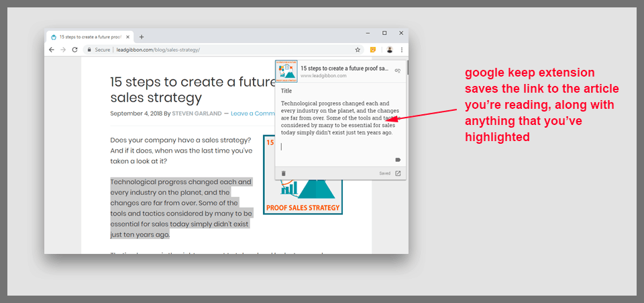The image size is (644, 303).
Task: Reload the page
Action: (x=74, y=50)
